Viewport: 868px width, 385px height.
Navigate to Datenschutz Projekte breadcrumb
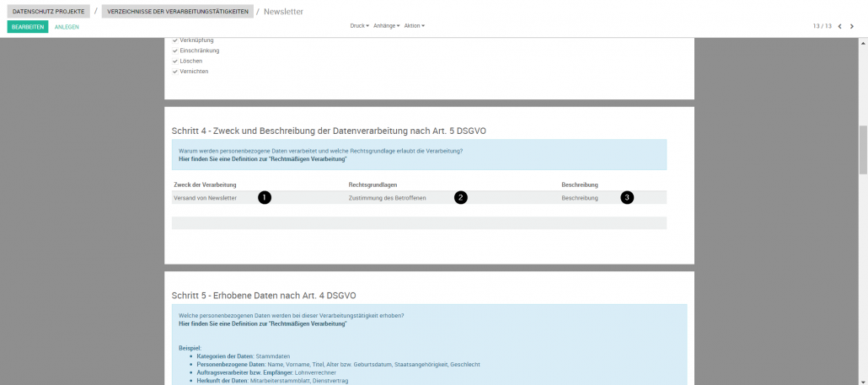point(48,12)
